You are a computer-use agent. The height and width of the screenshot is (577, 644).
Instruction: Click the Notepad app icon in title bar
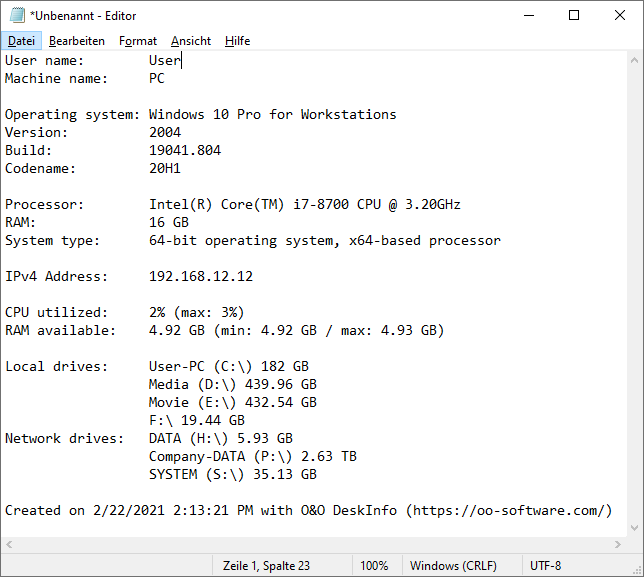pyautogui.click(x=17, y=16)
